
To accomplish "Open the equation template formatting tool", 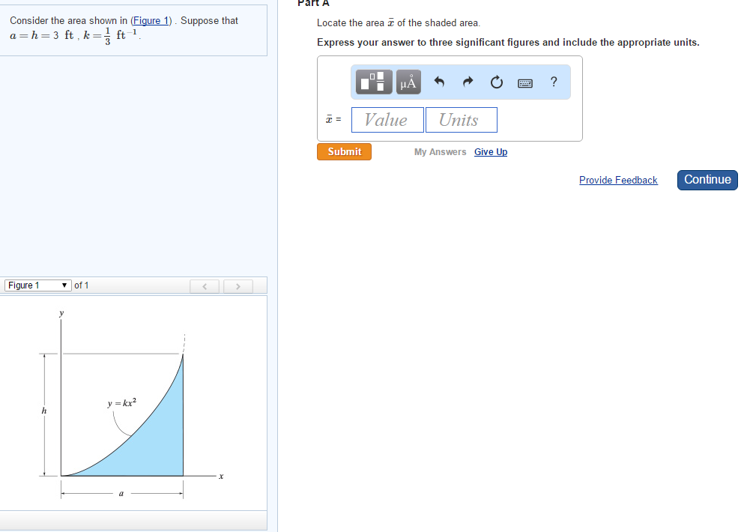I will click(x=372, y=82).
